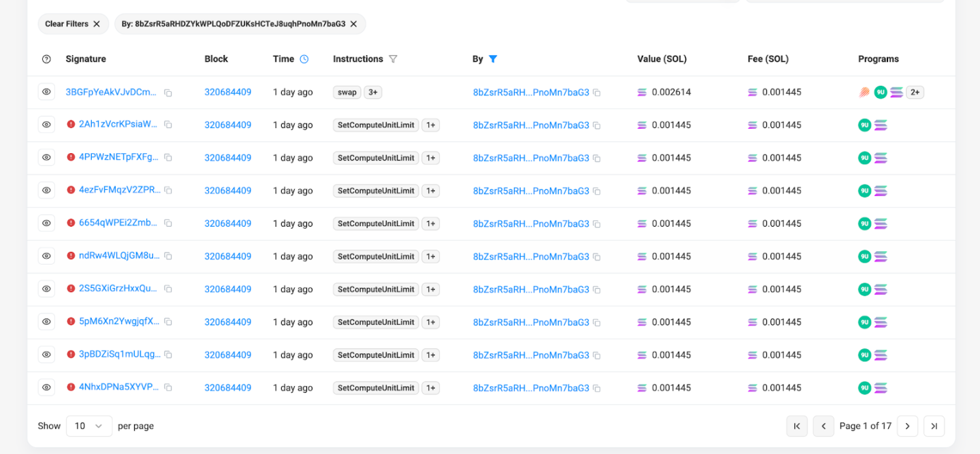Click the Time column clock icon
The image size is (980, 454).
pos(304,59)
